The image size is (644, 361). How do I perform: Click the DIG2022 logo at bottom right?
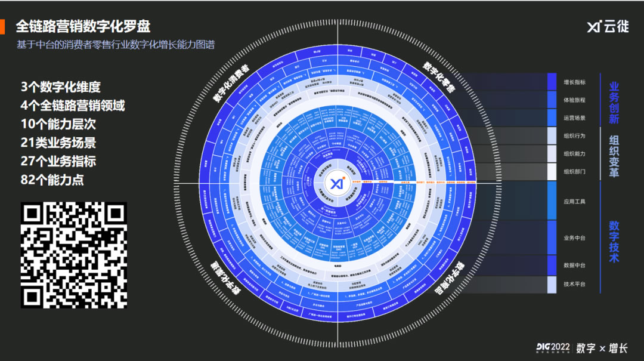(x=552, y=347)
